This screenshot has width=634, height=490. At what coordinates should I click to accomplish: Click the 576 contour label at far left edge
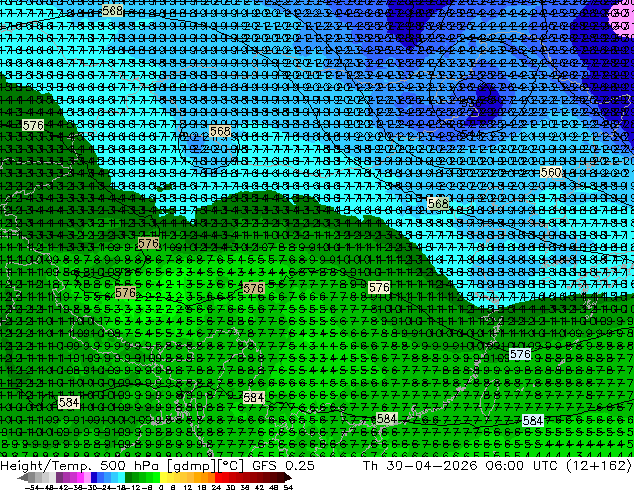click(x=33, y=125)
